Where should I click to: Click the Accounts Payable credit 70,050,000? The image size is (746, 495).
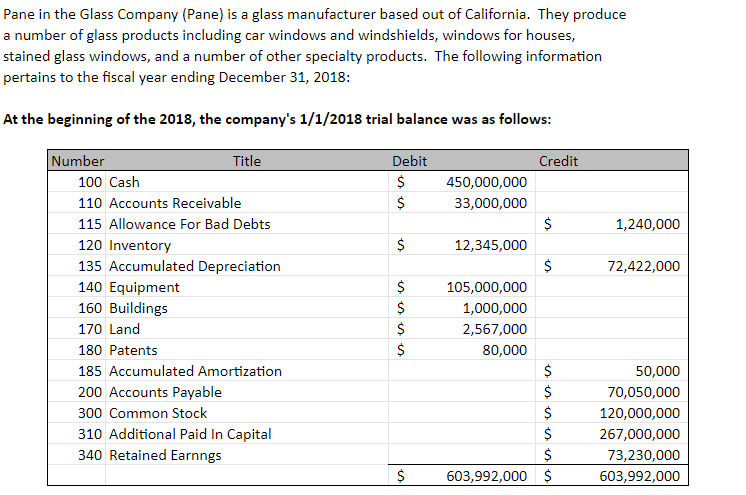(643, 392)
